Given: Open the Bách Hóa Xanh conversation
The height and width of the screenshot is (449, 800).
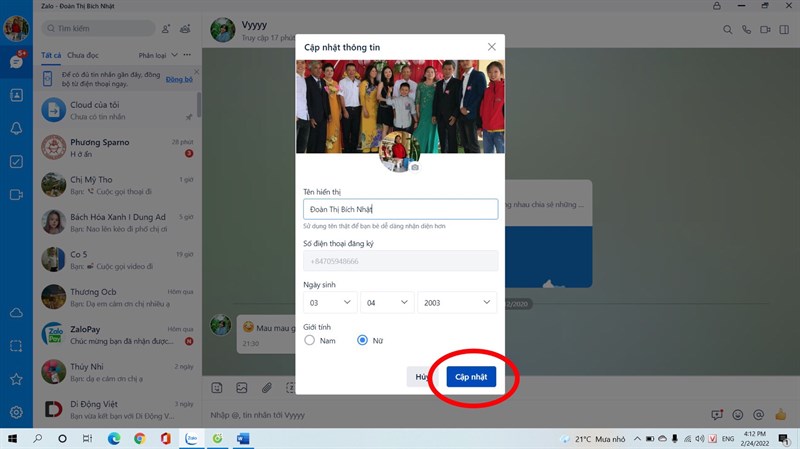Looking at the screenshot, I should [118, 222].
